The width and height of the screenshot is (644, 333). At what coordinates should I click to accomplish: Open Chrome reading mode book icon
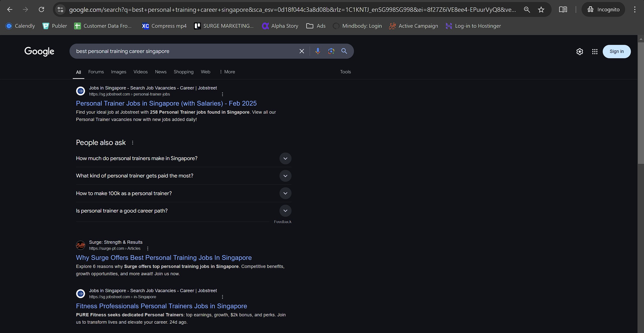tap(563, 10)
